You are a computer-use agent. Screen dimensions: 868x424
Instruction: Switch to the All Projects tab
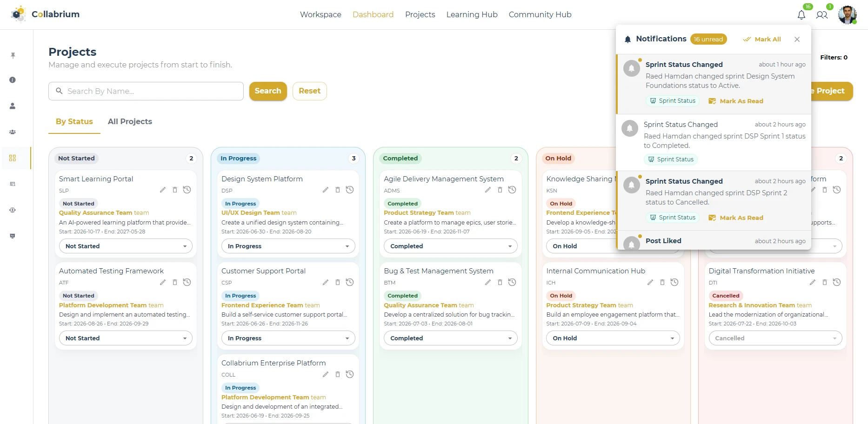(x=130, y=121)
